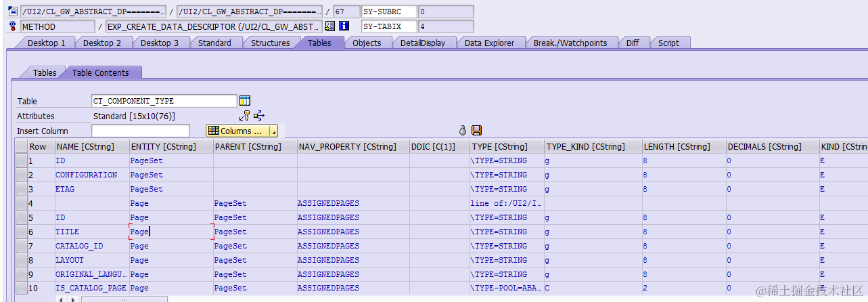Open the Data Explorer tab
Screen dimensions: 868x302
(x=489, y=43)
